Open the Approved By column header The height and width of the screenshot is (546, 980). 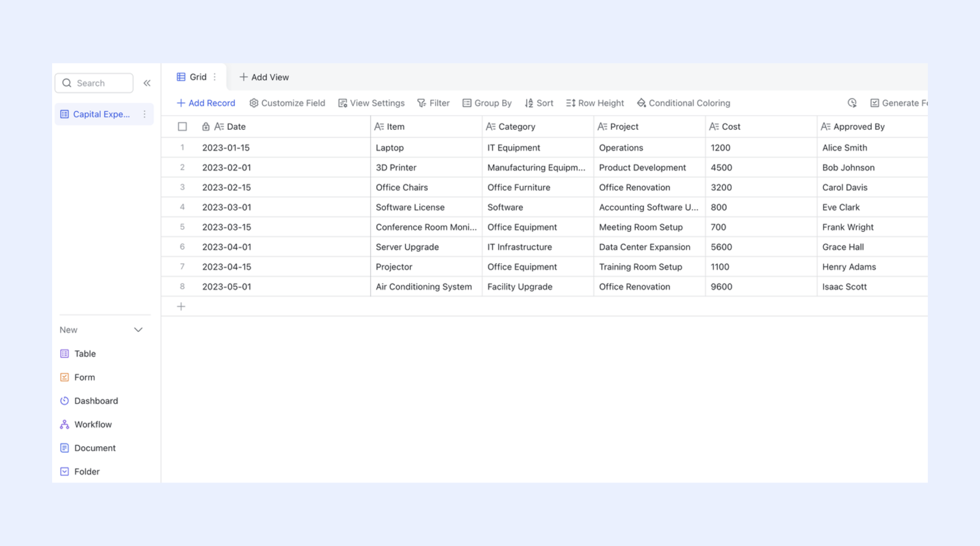(x=873, y=127)
